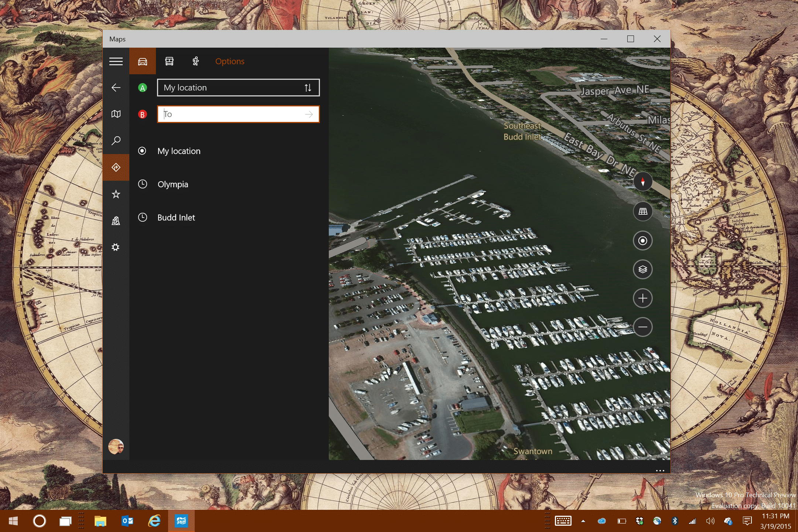798x532 pixels.
Task: Expand the search panel icon
Action: click(117, 141)
